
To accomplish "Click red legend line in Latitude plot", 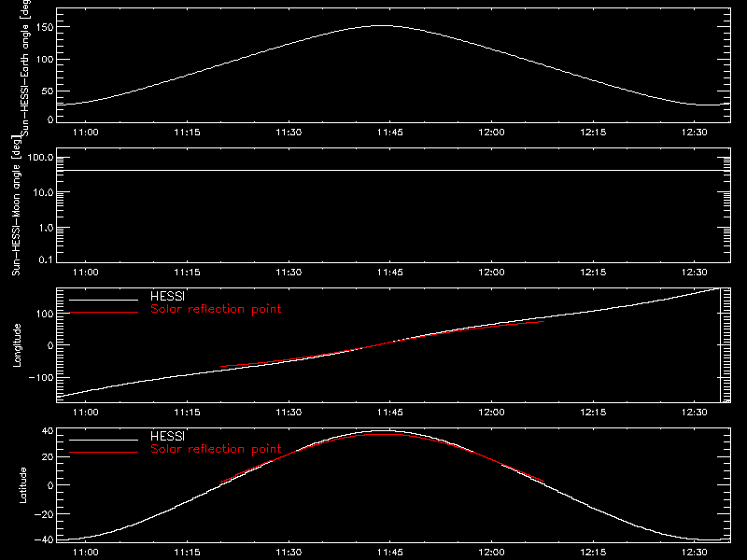I will (x=104, y=453).
